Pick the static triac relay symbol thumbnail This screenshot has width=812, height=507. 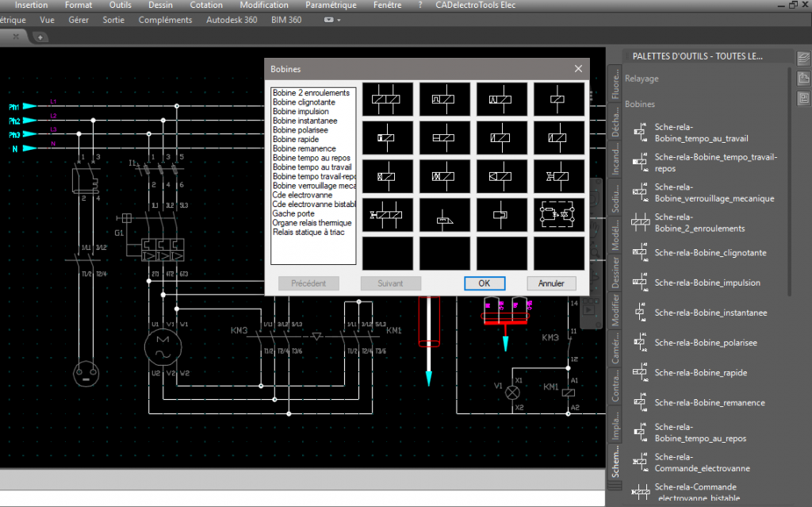click(559, 215)
